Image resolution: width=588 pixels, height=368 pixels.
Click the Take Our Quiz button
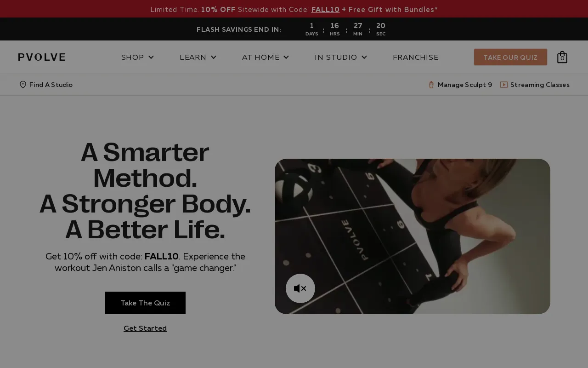510,57
